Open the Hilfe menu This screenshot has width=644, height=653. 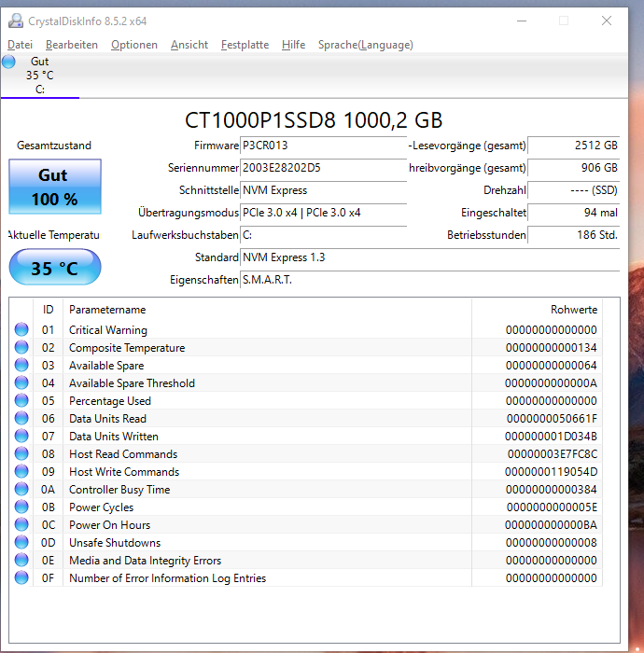point(293,45)
